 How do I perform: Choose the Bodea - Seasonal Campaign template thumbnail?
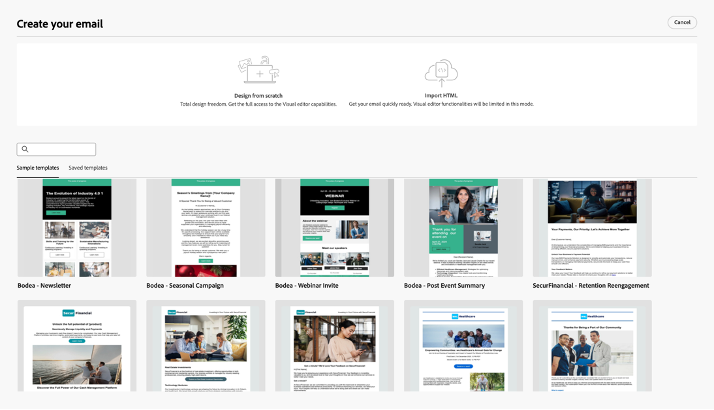coord(205,228)
